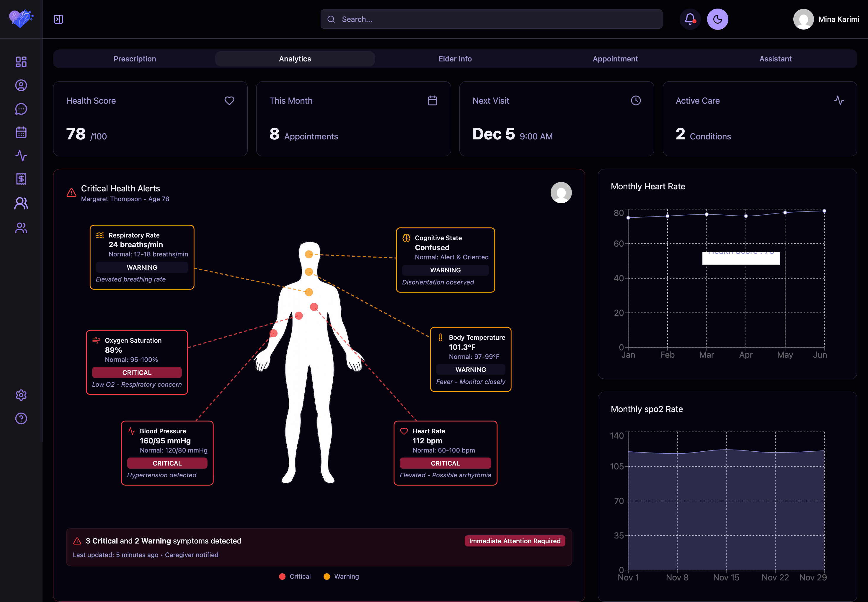
Task: Click the Mar data point on heart rate chart
Action: [x=707, y=214]
